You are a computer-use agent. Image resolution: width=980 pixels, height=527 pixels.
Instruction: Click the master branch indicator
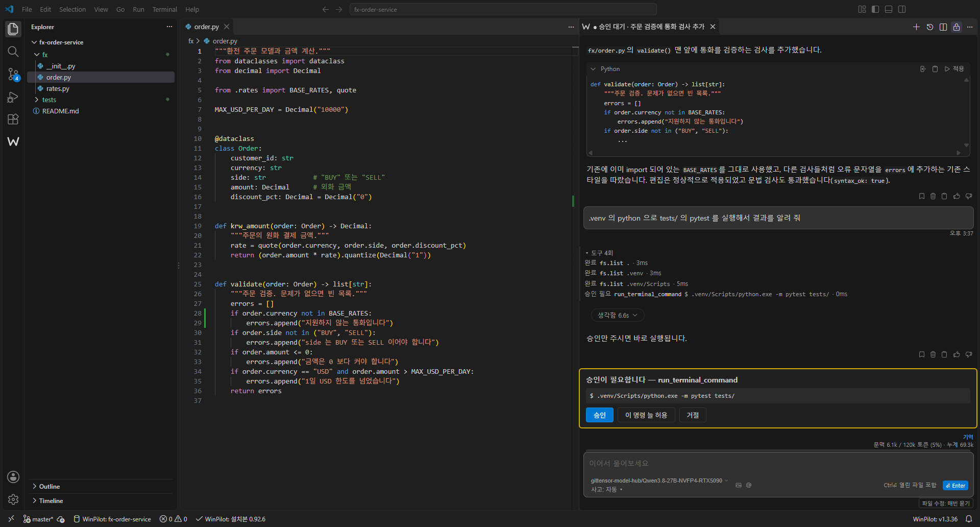38,519
